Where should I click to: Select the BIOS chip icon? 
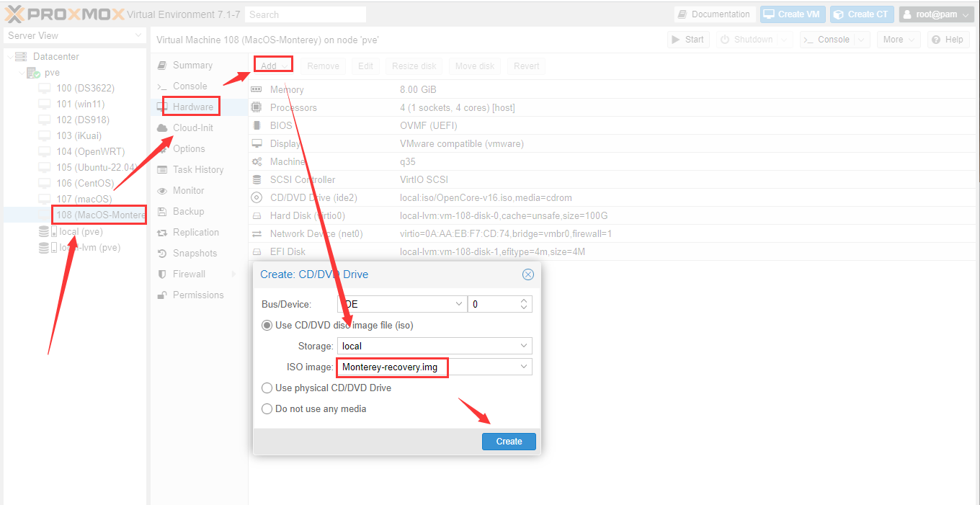click(x=256, y=126)
